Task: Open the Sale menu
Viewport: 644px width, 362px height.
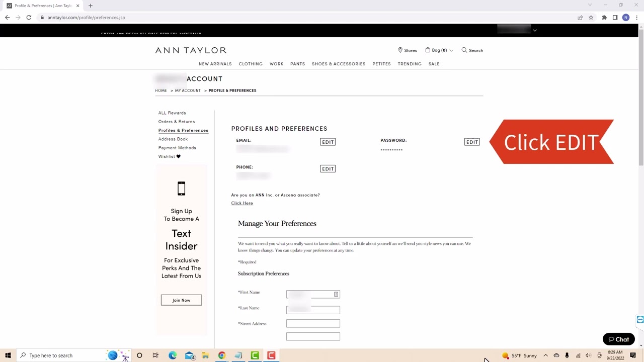Action: click(434, 64)
